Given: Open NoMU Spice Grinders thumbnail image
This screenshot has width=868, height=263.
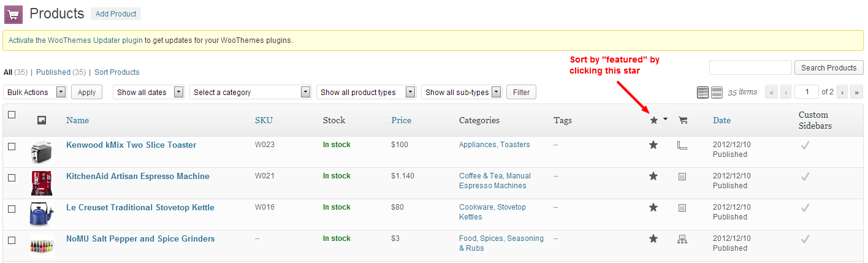Looking at the screenshot, I should point(41,245).
